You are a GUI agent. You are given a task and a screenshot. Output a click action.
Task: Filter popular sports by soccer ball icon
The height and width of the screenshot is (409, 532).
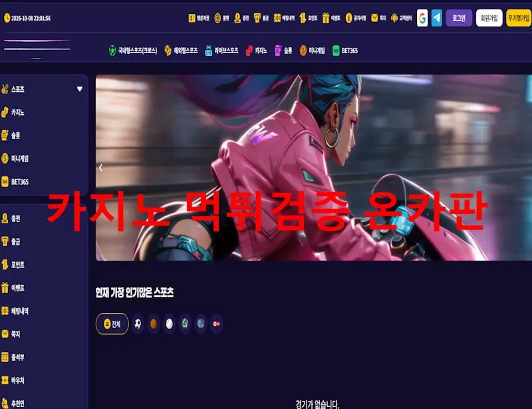click(x=138, y=324)
